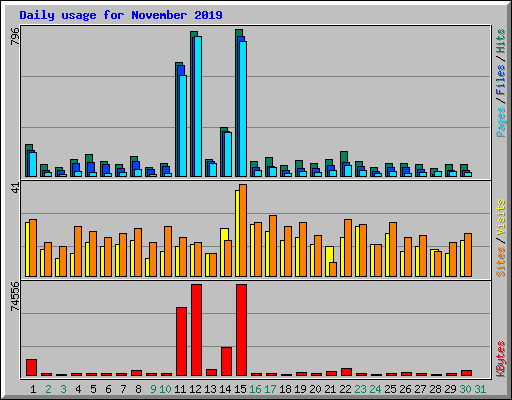
Task: Click the red 'KBytes' legend label
Action: pyautogui.click(x=501, y=359)
